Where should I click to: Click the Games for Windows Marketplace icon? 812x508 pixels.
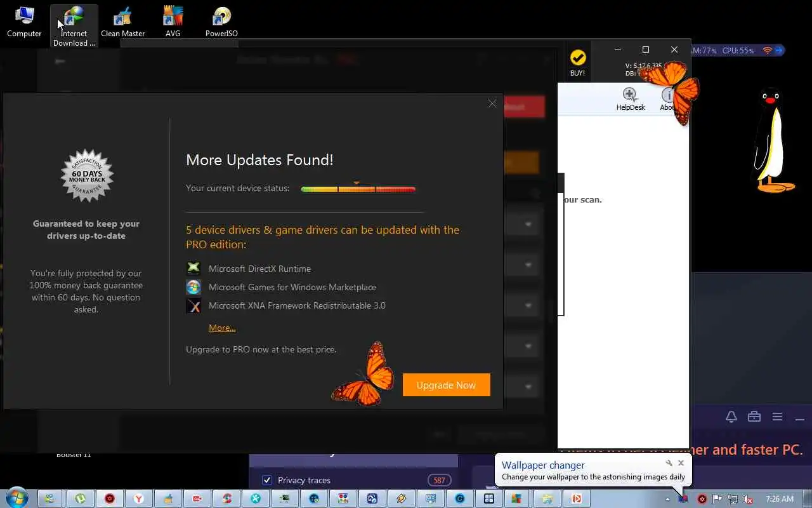coord(193,287)
